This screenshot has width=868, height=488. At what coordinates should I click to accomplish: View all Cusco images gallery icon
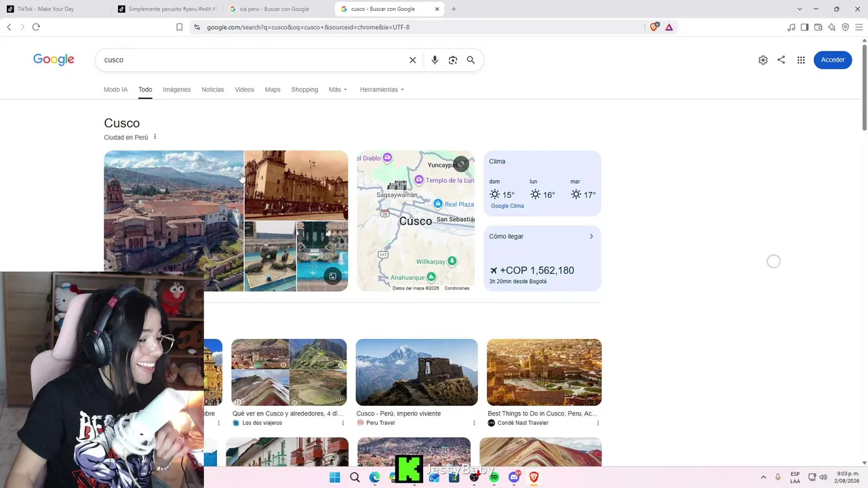(332, 276)
